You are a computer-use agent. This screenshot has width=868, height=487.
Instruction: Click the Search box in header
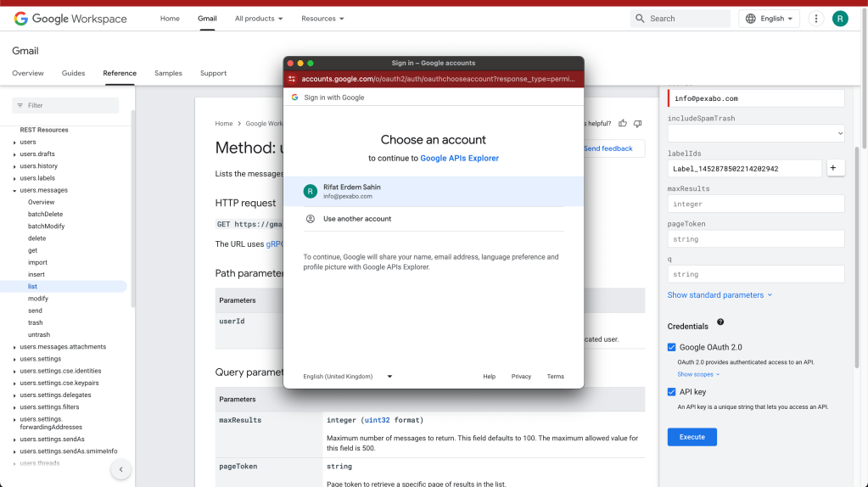pos(680,19)
